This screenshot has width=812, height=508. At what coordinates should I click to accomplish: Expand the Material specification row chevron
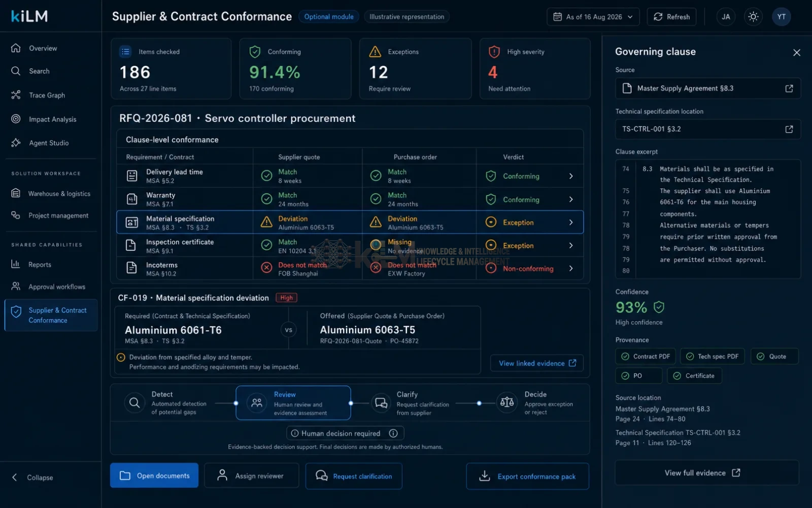tap(571, 223)
